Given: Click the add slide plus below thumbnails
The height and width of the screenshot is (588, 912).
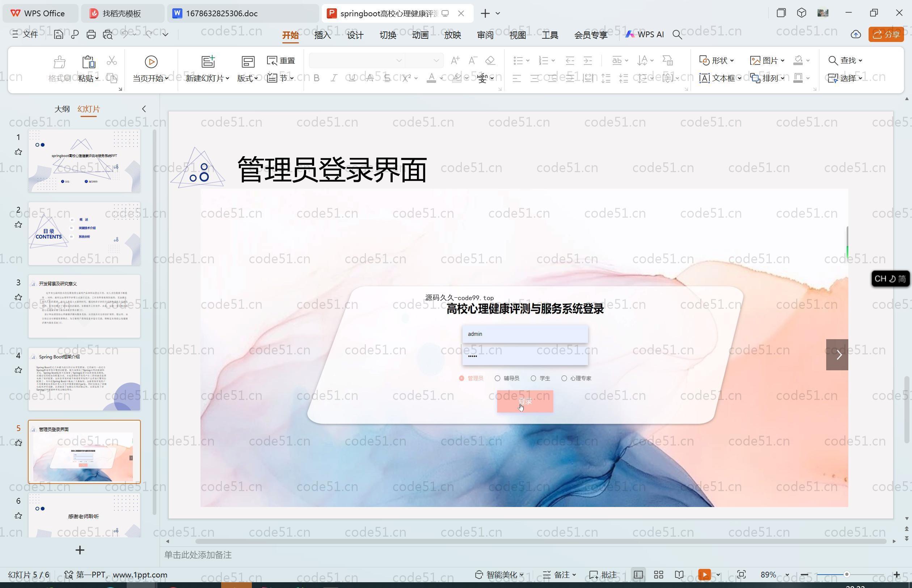Looking at the screenshot, I should pos(80,550).
